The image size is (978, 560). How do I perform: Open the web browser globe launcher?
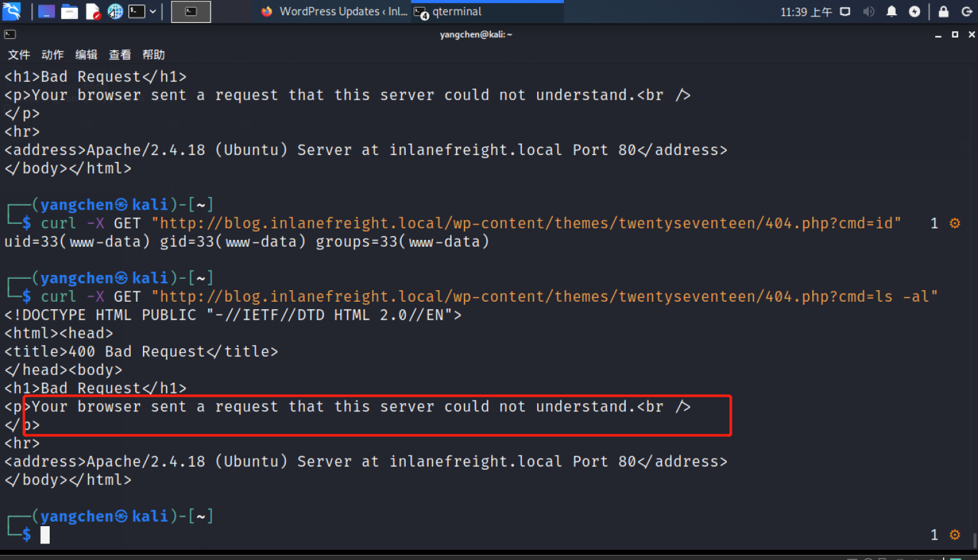[x=115, y=11]
